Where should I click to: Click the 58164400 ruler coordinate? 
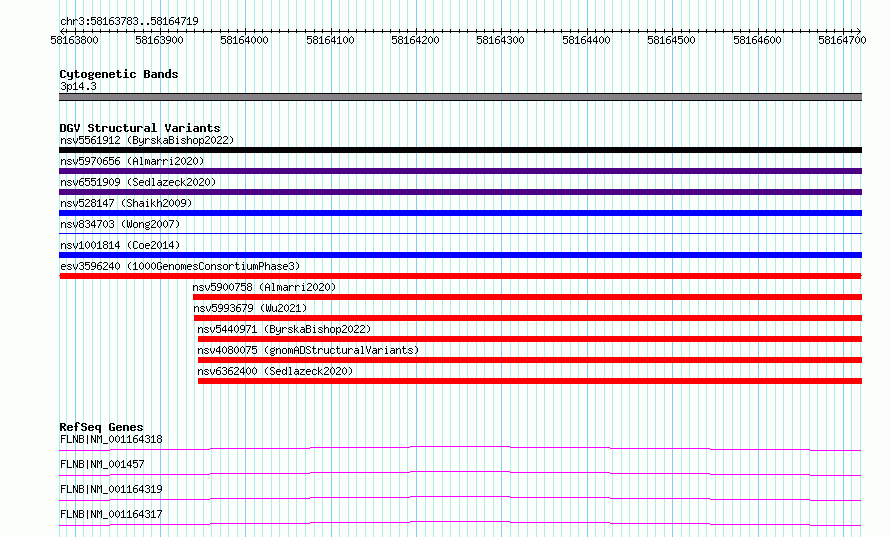point(586,40)
